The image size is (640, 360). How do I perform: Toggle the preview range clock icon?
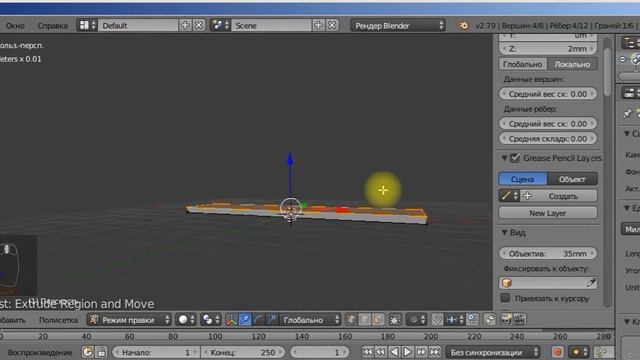coord(88,352)
